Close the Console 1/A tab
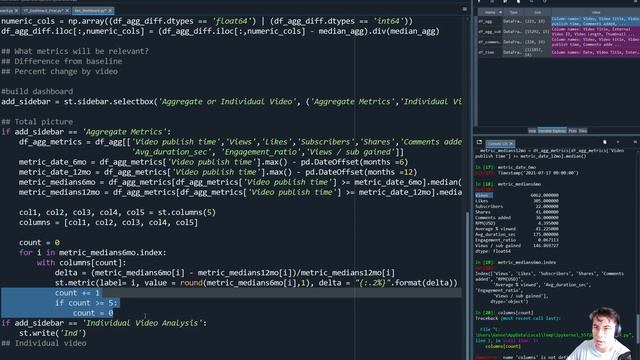Screen dimensions: 640x360 pos(511,144)
